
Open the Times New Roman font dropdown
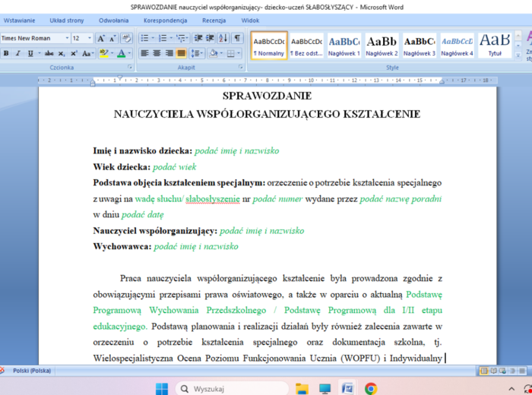pyautogui.click(x=67, y=38)
